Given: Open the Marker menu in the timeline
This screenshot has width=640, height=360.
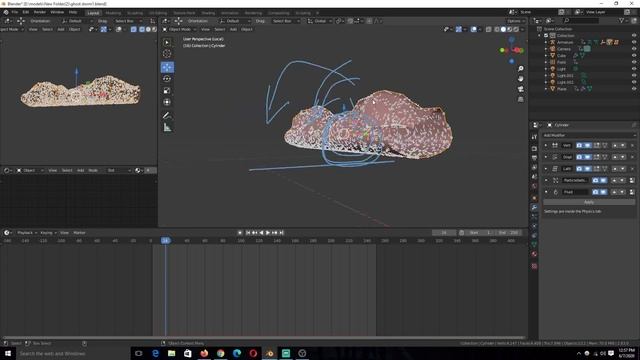Looking at the screenshot, I should pyautogui.click(x=79, y=233).
